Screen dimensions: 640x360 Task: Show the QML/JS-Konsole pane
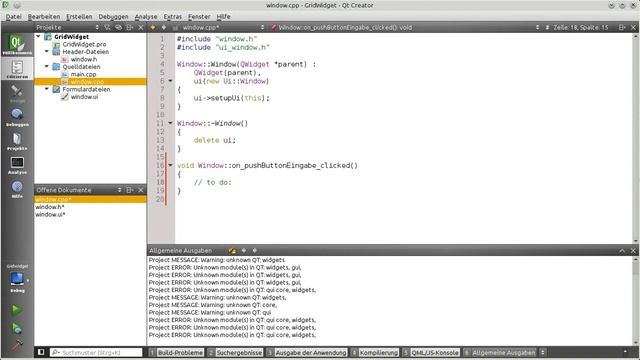[x=431, y=352]
